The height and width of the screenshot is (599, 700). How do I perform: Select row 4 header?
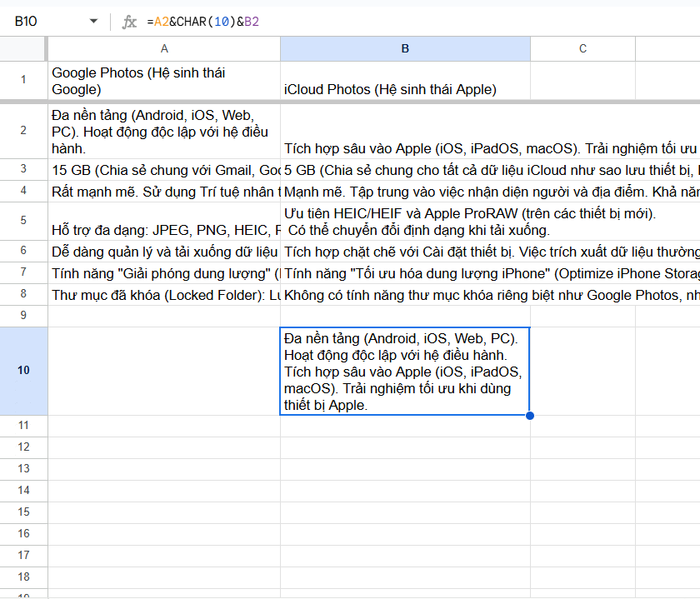click(23, 191)
